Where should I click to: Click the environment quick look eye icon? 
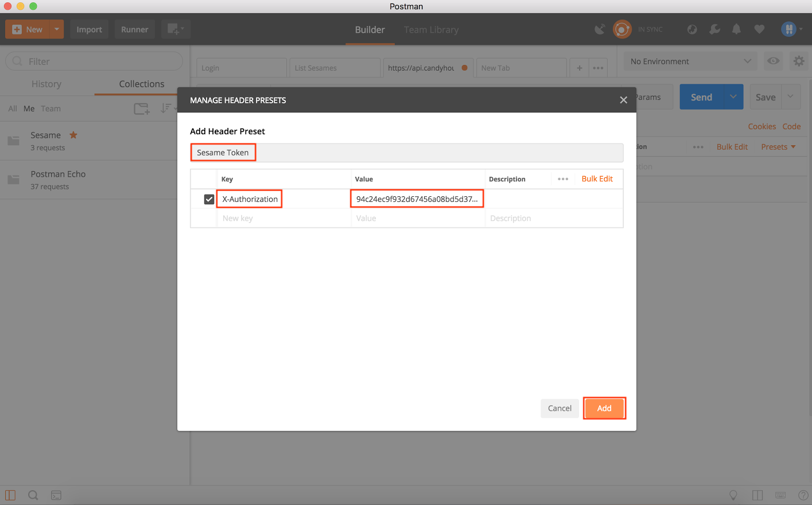click(x=774, y=61)
